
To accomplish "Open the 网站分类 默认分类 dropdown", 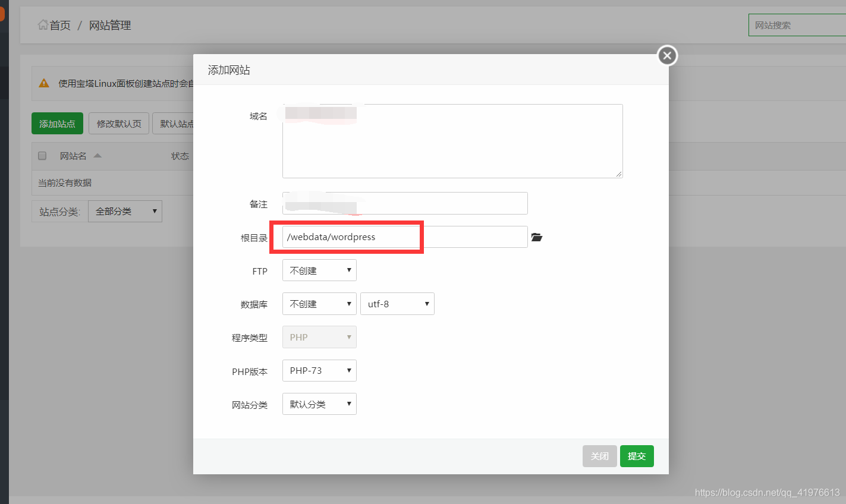I will coord(319,404).
